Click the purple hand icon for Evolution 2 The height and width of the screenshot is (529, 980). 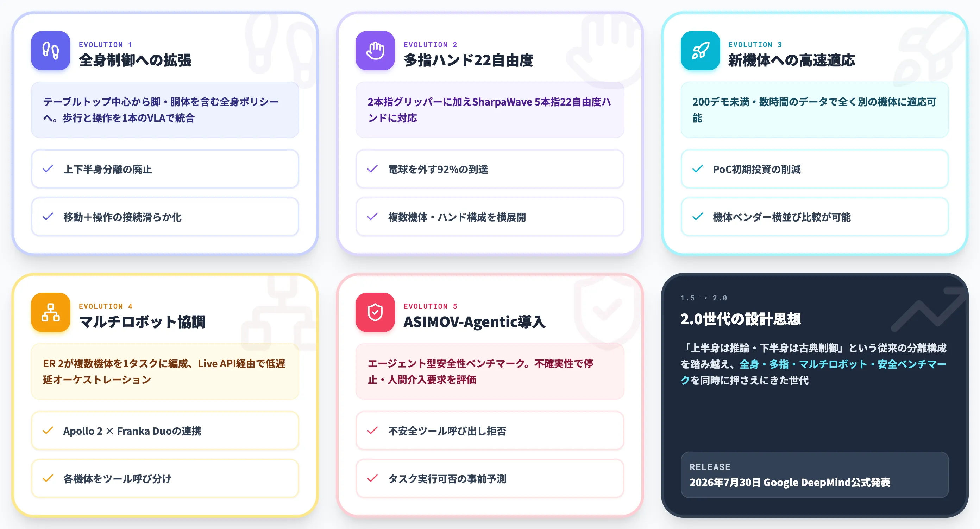point(375,51)
